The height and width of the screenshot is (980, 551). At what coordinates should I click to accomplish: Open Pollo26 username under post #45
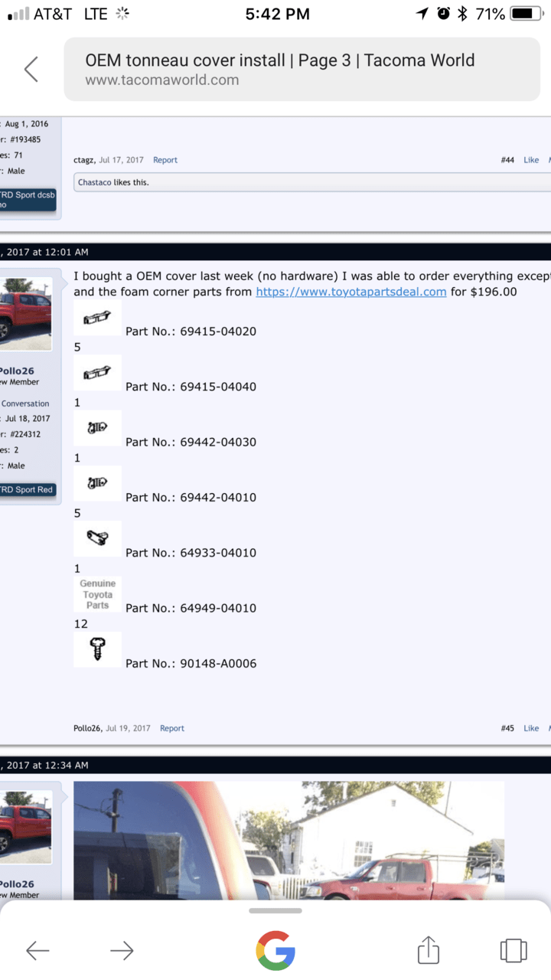pyautogui.click(x=87, y=728)
